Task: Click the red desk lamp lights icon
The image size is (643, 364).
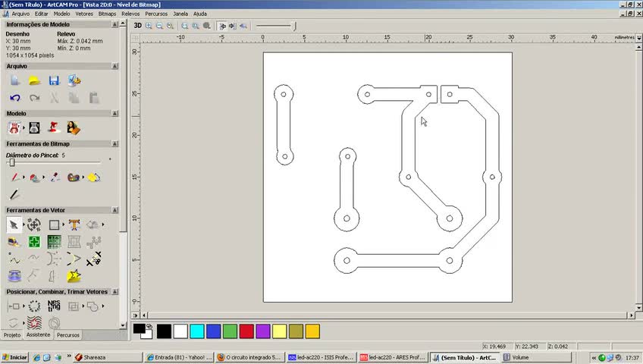Action: click(54, 128)
